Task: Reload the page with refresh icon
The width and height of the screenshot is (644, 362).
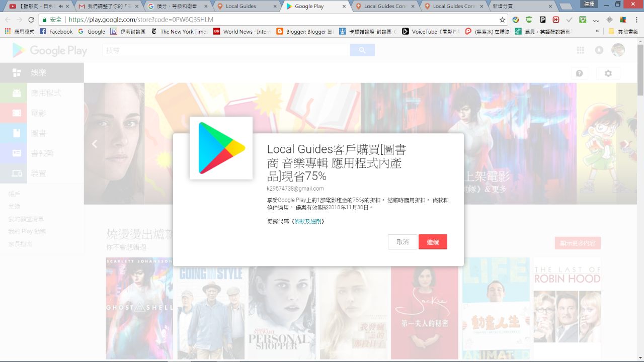Action: coord(31,20)
